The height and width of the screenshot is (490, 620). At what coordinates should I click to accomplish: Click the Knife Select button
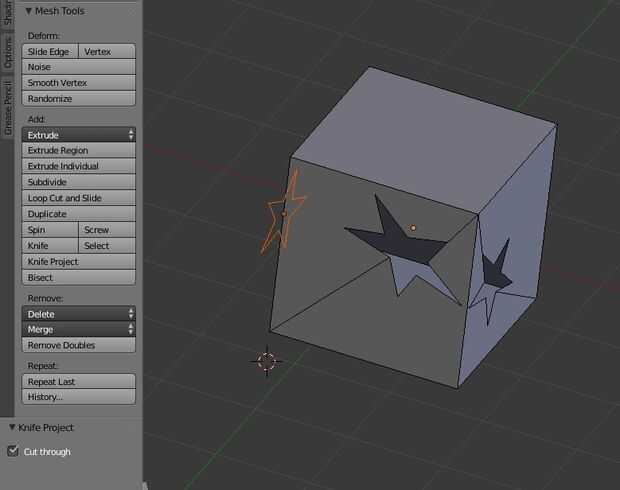[x=107, y=246]
